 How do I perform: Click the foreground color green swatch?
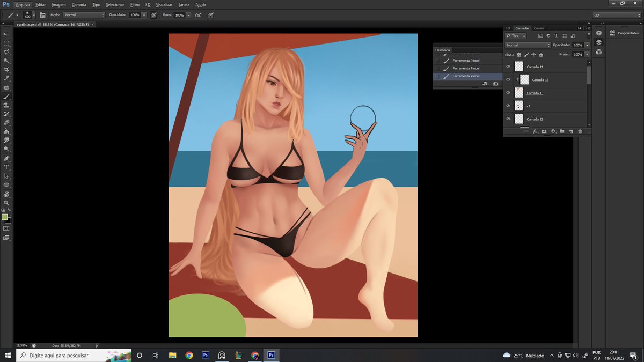point(5,217)
